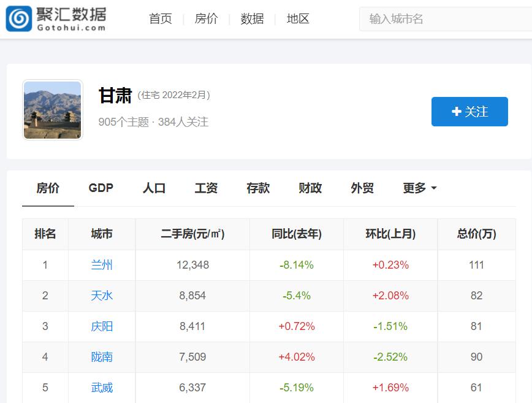Open the 天水 city page link
Viewport: 532px width, 403px height.
tap(102, 296)
